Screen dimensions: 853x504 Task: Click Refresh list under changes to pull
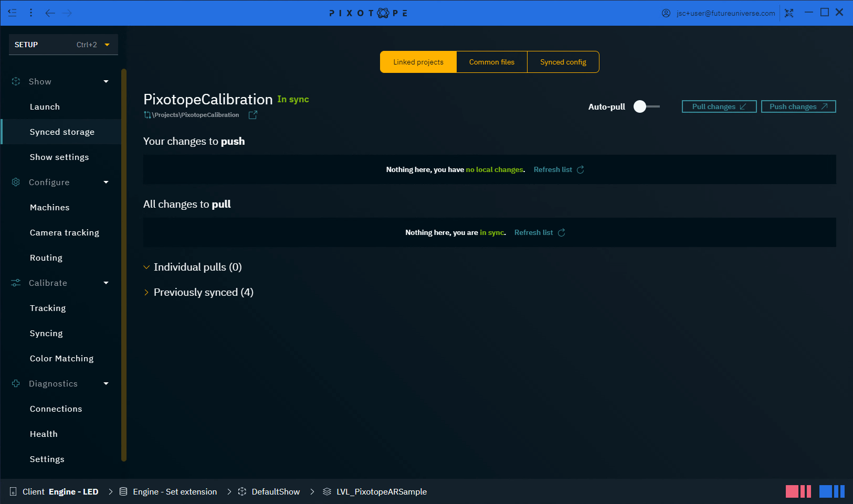533,232
